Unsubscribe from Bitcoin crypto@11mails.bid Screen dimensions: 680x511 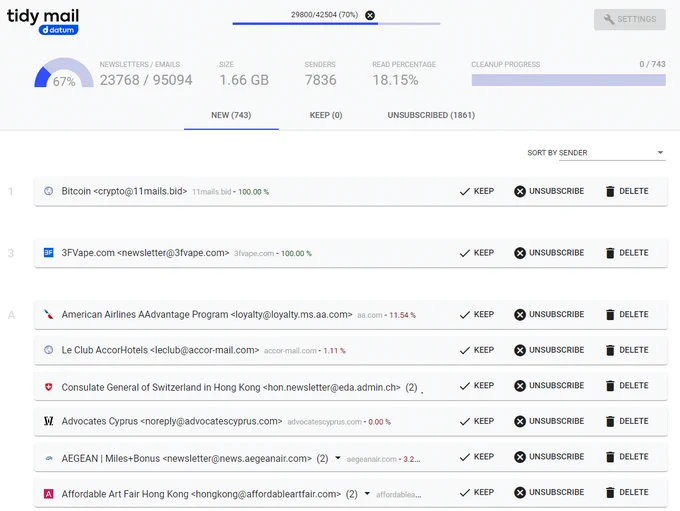[x=549, y=191]
